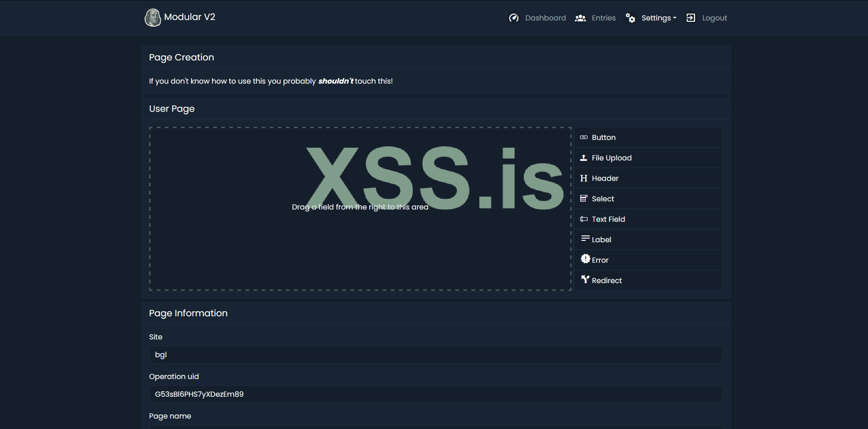Viewport: 868px width, 429px height.
Task: Click the Site field label
Action: (x=156, y=337)
